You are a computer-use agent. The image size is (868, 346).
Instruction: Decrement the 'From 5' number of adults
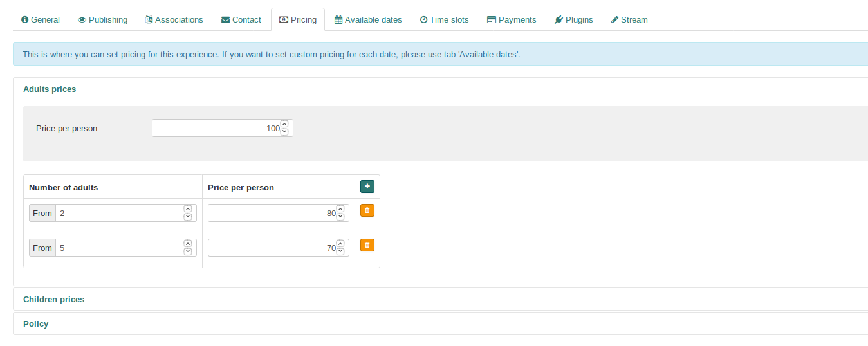tap(188, 251)
